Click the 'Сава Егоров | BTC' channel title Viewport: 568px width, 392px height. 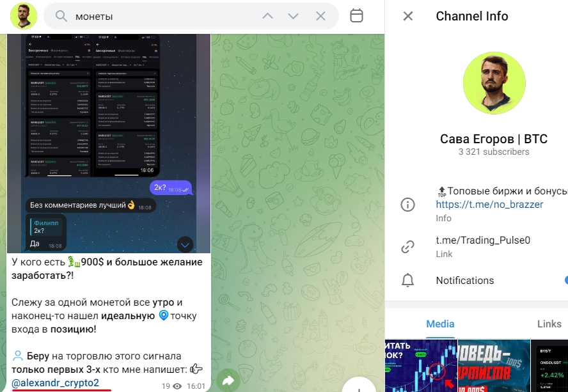point(494,139)
